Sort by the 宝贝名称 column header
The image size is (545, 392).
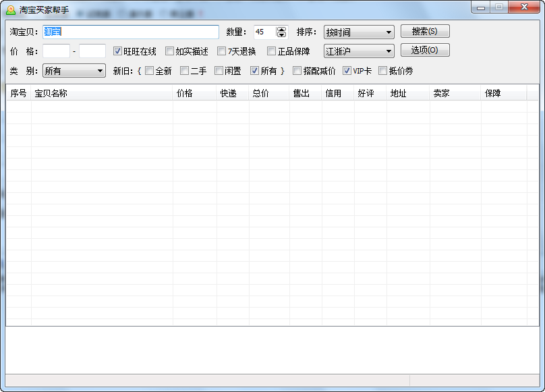click(x=102, y=93)
